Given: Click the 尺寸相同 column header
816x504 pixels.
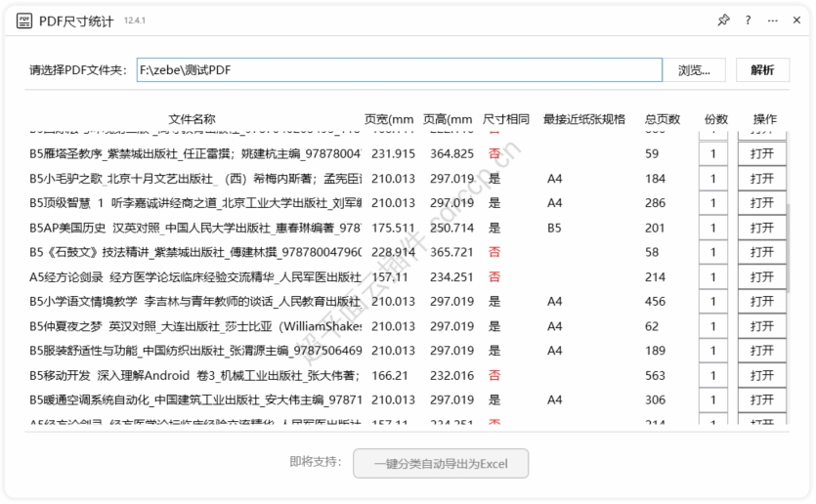Looking at the screenshot, I should [506, 119].
